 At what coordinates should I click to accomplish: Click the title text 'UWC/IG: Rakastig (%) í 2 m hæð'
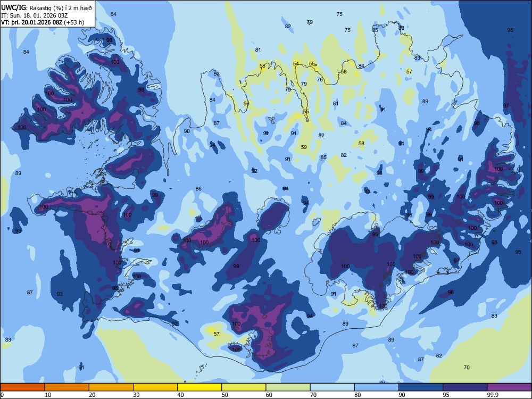click(x=46, y=8)
